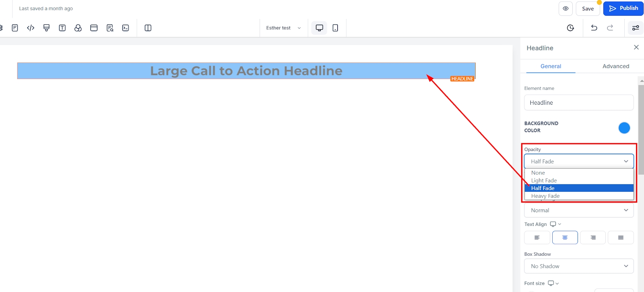Screen dimensions: 644x292
Task: Click the overlapping circles color icon
Action: pos(78,28)
